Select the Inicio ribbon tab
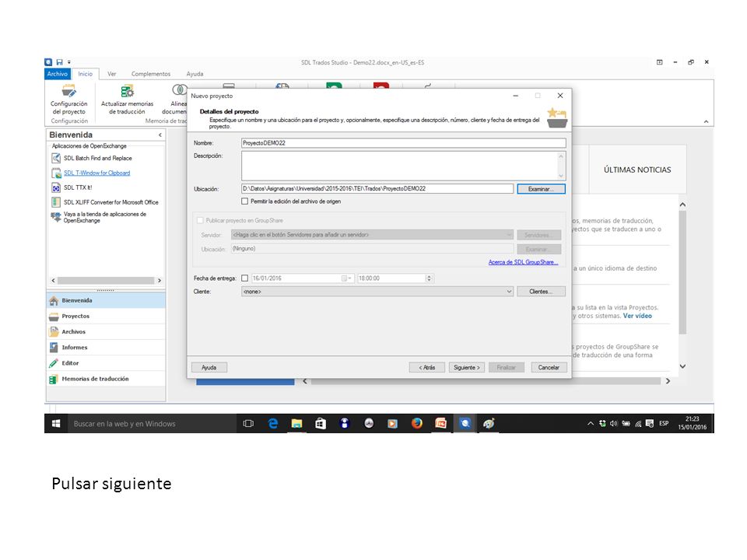The width and height of the screenshot is (747, 560). (86, 74)
